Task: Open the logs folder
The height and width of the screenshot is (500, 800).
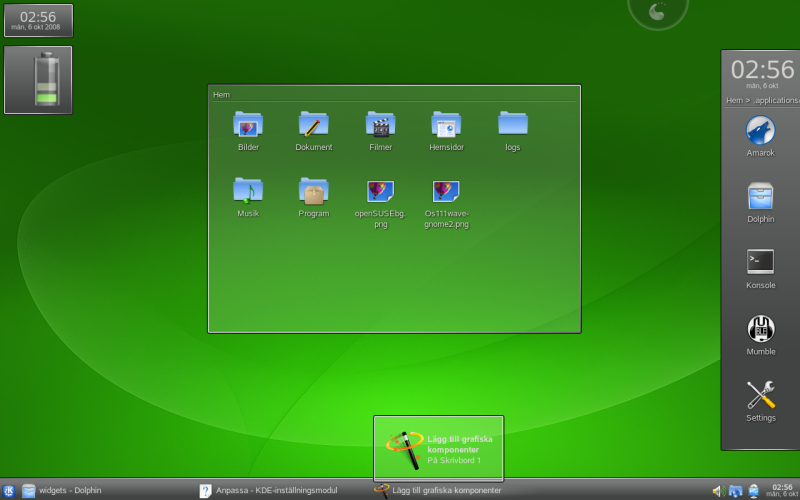Action: point(513,131)
